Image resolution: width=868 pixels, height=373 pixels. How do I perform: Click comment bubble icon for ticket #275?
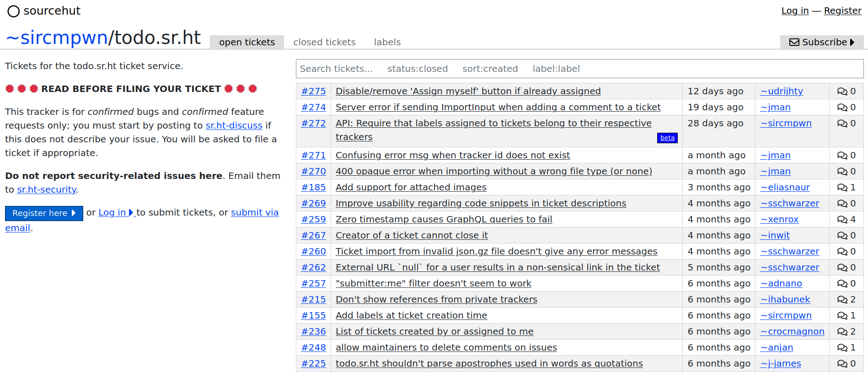pyautogui.click(x=842, y=92)
